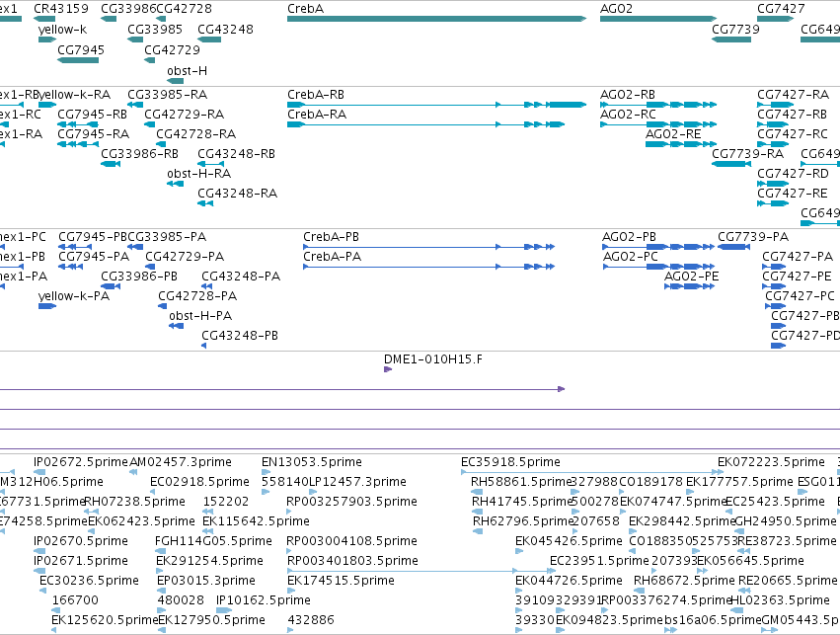
Task: Select EST RP003257903.5prime label
Action: point(351,502)
